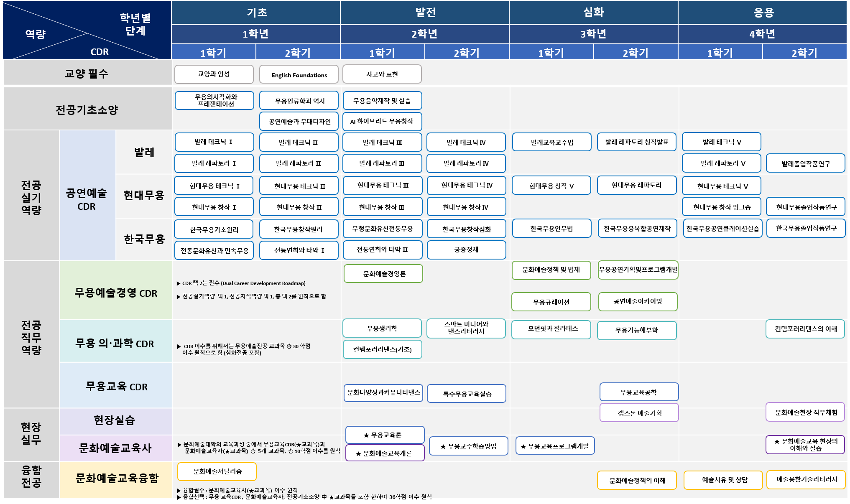Click the 3학년 header cell
The image size is (850, 504).
pyautogui.click(x=593, y=34)
